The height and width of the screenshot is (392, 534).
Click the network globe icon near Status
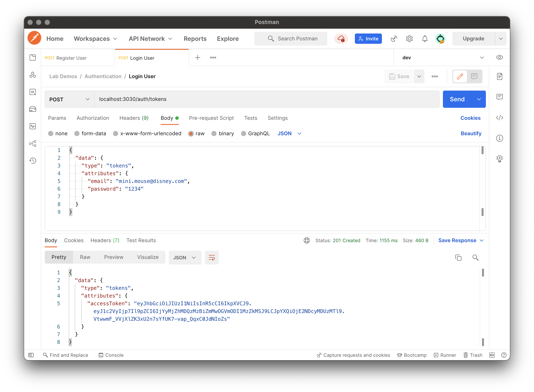click(x=307, y=241)
